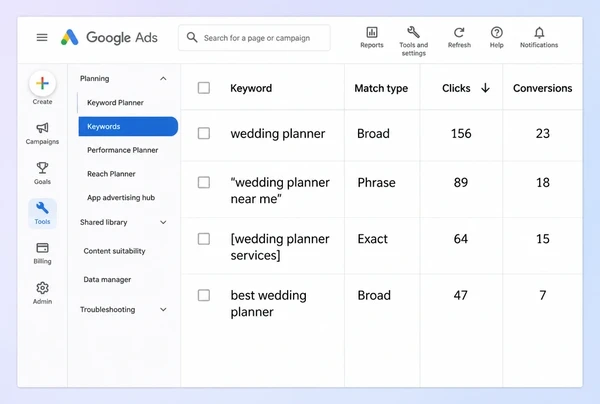600x404 pixels.
Task: Expand the Shared library chevron
Action: click(x=163, y=222)
